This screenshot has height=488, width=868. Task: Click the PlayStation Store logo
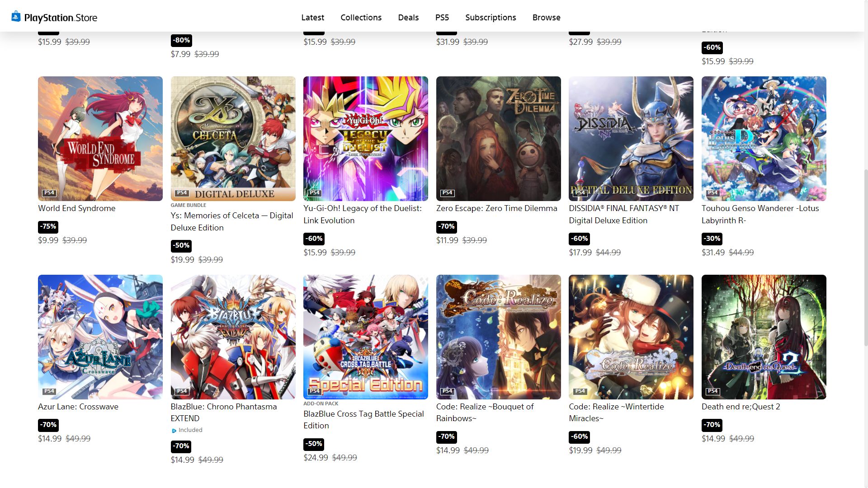[x=54, y=18]
